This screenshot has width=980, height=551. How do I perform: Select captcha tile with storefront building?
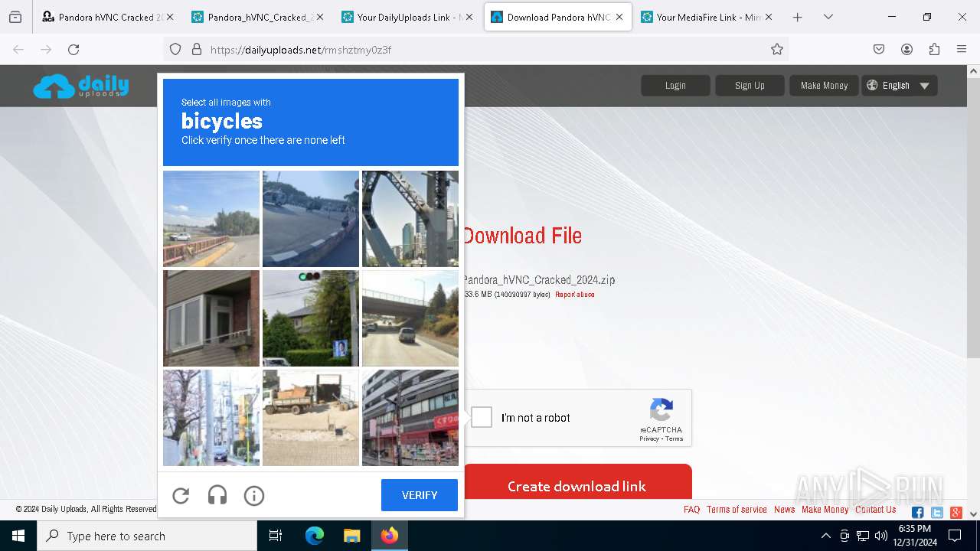[410, 418]
